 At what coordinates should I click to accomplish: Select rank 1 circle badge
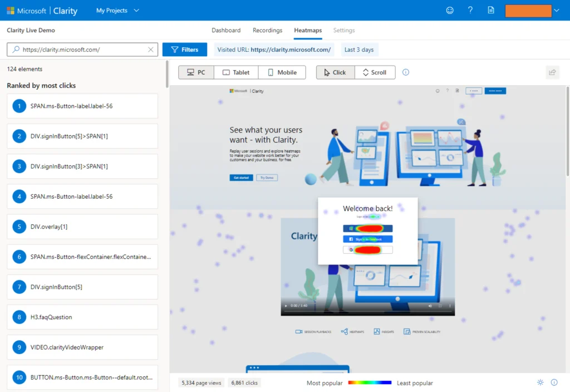click(19, 106)
